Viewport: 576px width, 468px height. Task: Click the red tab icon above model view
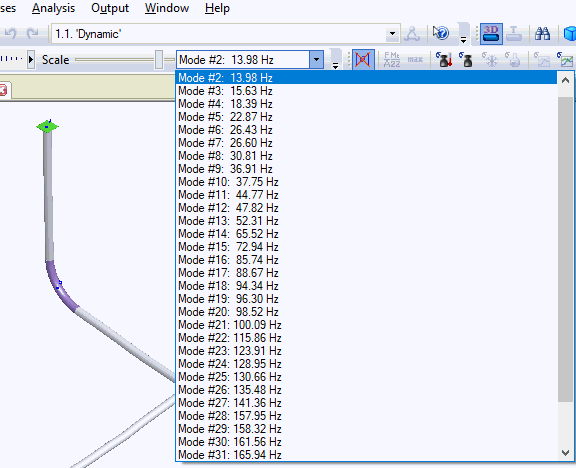3,90
